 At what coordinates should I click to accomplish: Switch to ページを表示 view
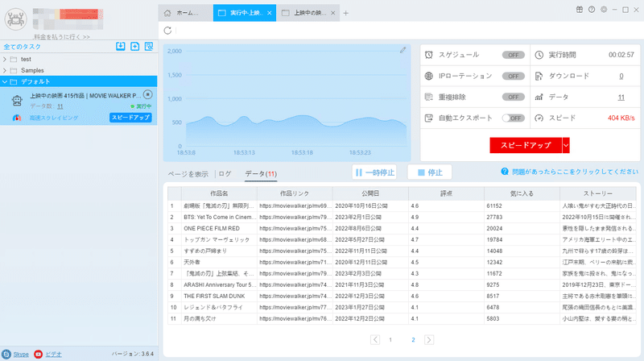(188, 174)
